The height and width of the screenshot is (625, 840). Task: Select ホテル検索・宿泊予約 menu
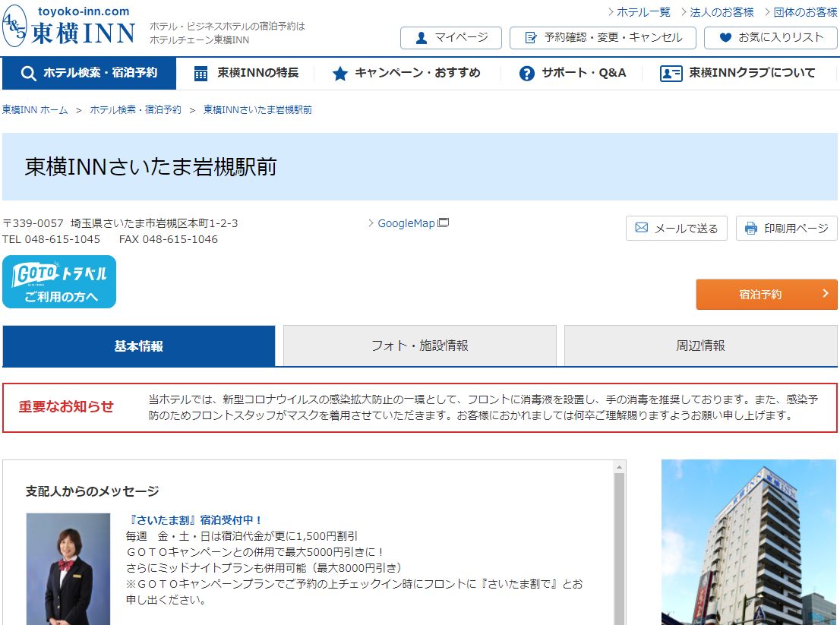pos(90,74)
